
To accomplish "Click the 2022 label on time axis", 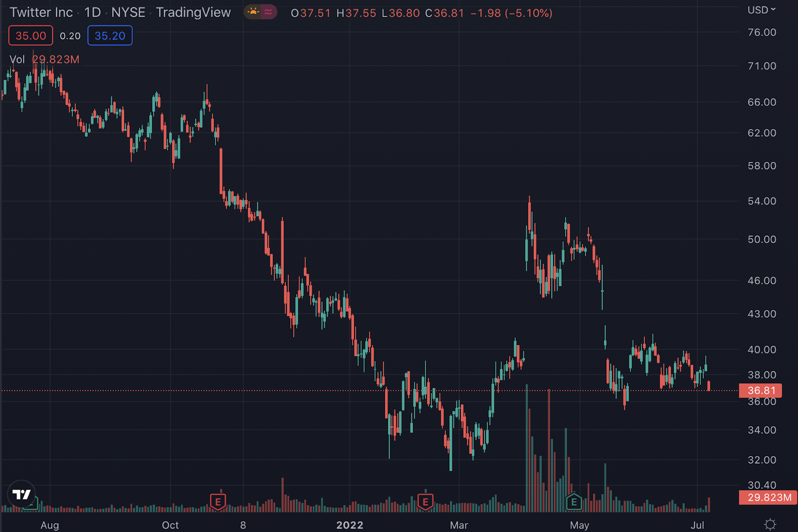I will pos(350,525).
